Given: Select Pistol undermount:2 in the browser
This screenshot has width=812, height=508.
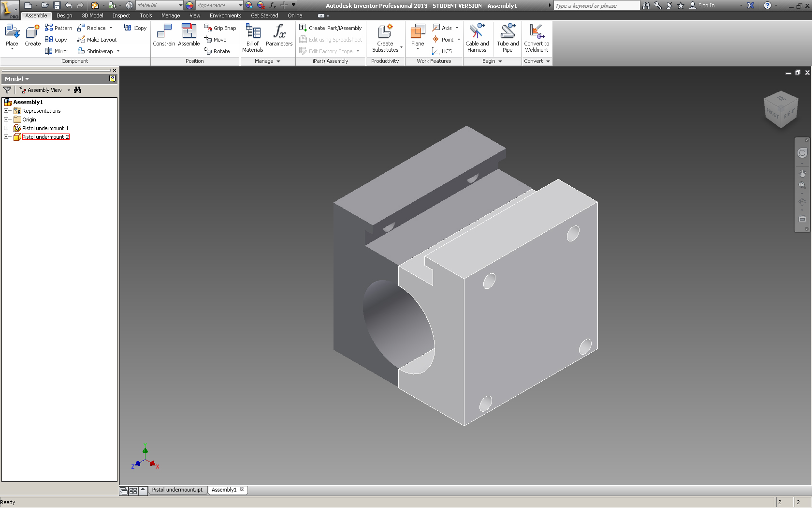Looking at the screenshot, I should point(45,137).
